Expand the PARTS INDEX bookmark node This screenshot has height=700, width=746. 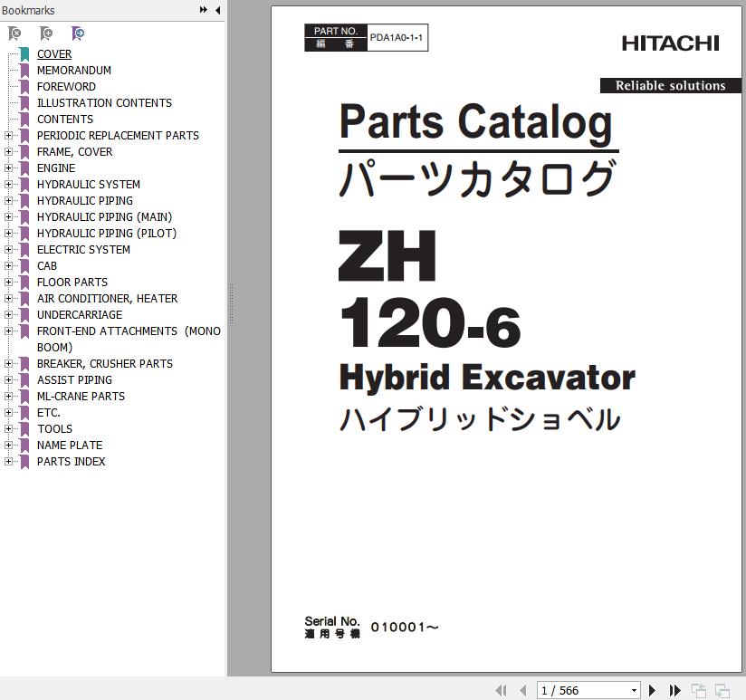pos(8,461)
